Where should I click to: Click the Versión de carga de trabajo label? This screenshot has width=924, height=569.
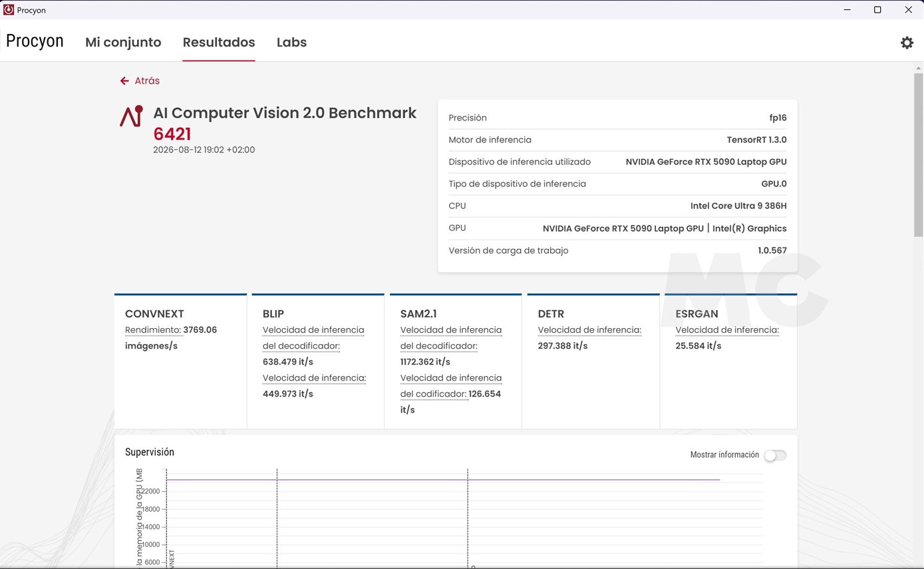coord(508,250)
